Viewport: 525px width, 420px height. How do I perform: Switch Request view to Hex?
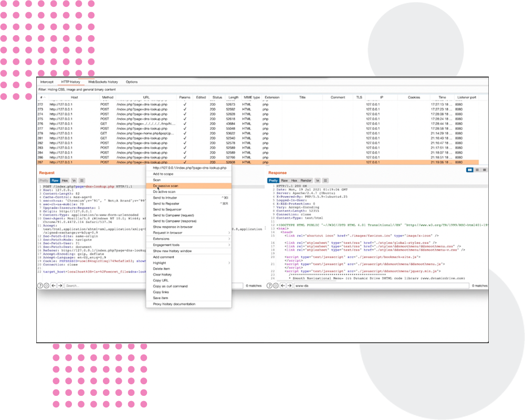[x=65, y=181]
